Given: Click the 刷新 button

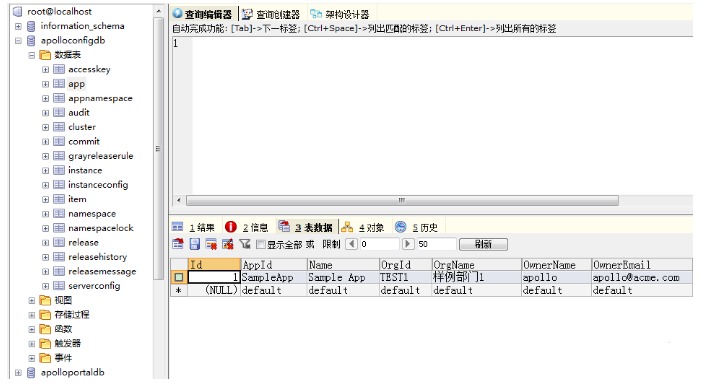Looking at the screenshot, I should tap(483, 244).
